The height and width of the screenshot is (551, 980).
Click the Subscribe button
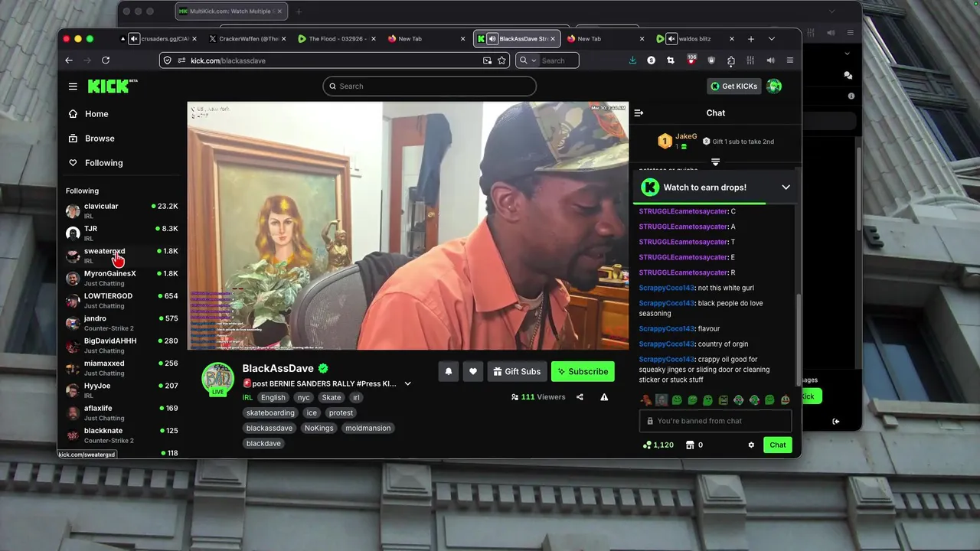(x=583, y=371)
